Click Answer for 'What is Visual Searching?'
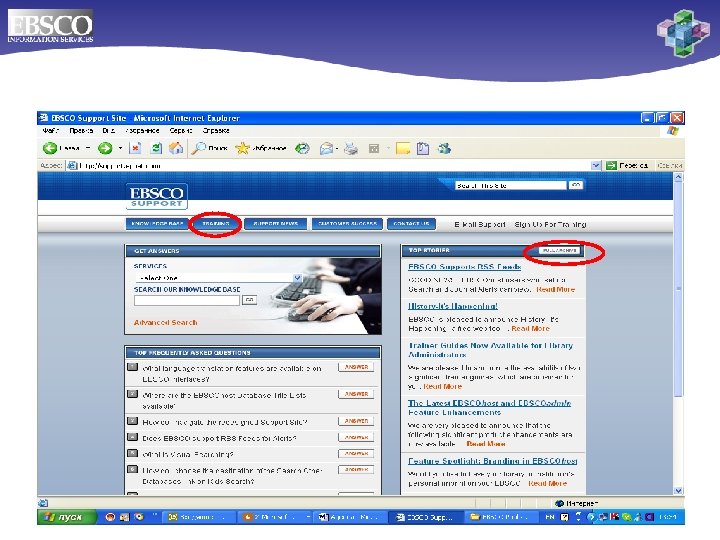 (x=356, y=454)
